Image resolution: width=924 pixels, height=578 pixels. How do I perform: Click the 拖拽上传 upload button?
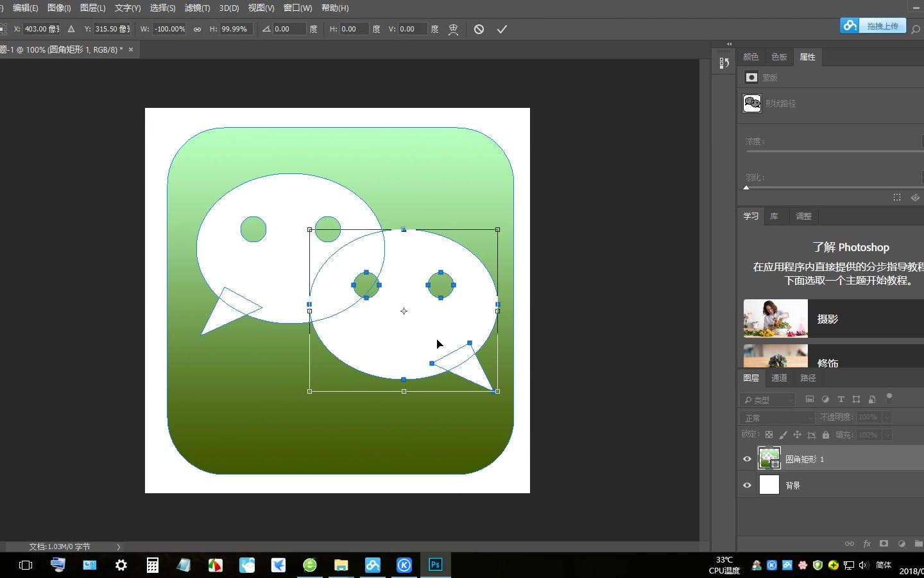coord(873,26)
